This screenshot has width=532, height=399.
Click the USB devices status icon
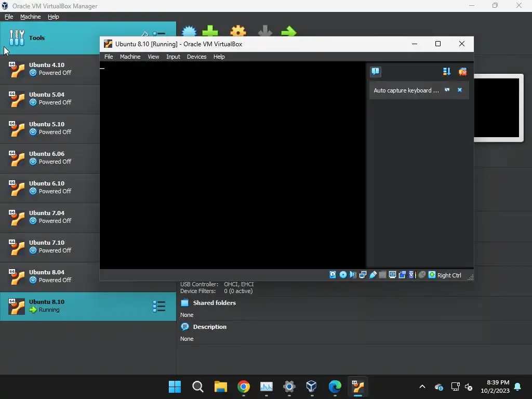373,275
